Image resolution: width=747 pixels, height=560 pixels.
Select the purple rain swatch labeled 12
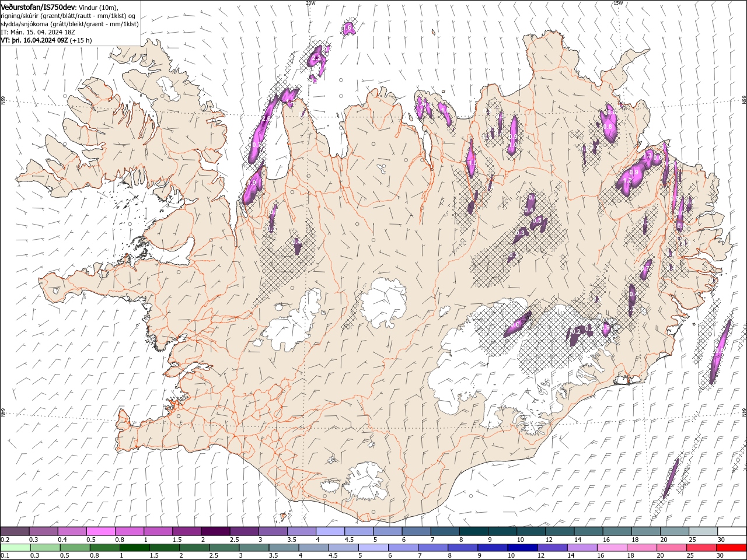tap(552, 548)
